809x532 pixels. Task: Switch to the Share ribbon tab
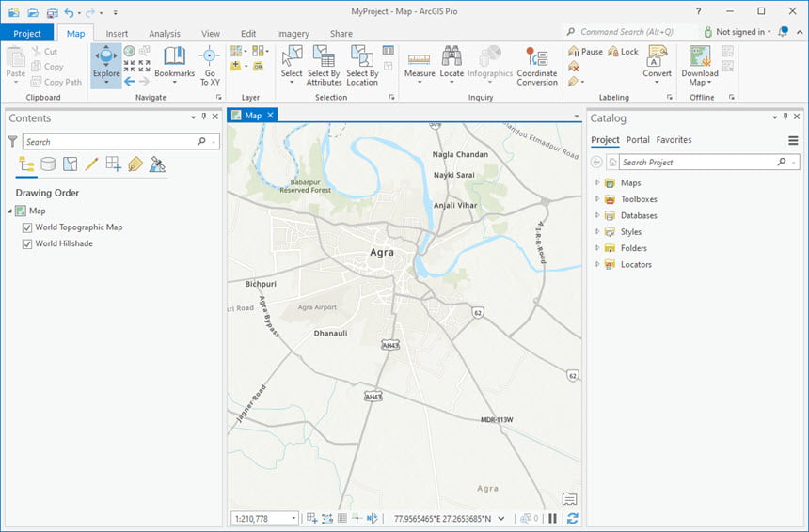tap(341, 34)
